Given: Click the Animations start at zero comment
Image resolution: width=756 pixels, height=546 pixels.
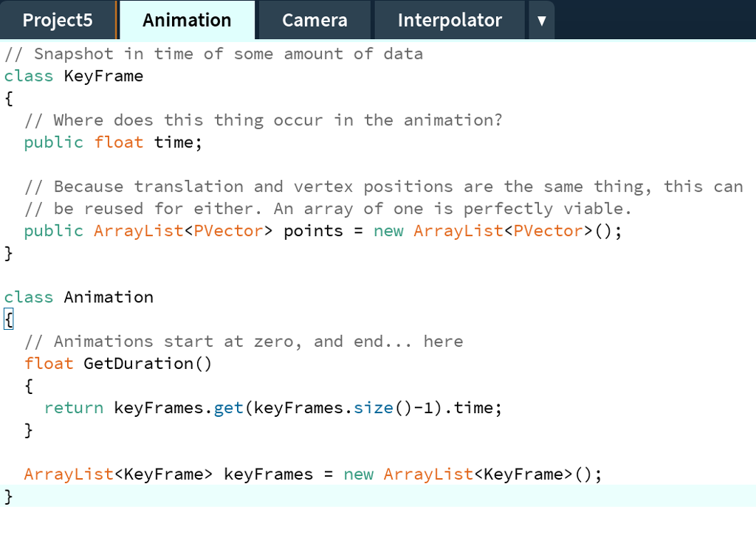Looking at the screenshot, I should [244, 341].
